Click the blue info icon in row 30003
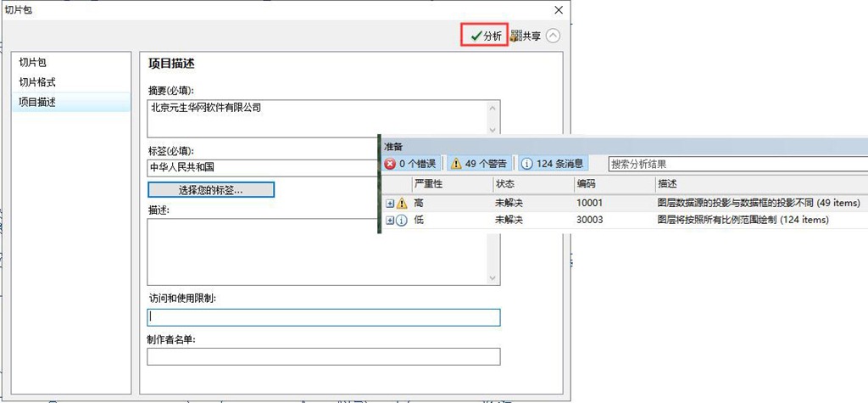The width and height of the screenshot is (868, 403). [x=402, y=221]
